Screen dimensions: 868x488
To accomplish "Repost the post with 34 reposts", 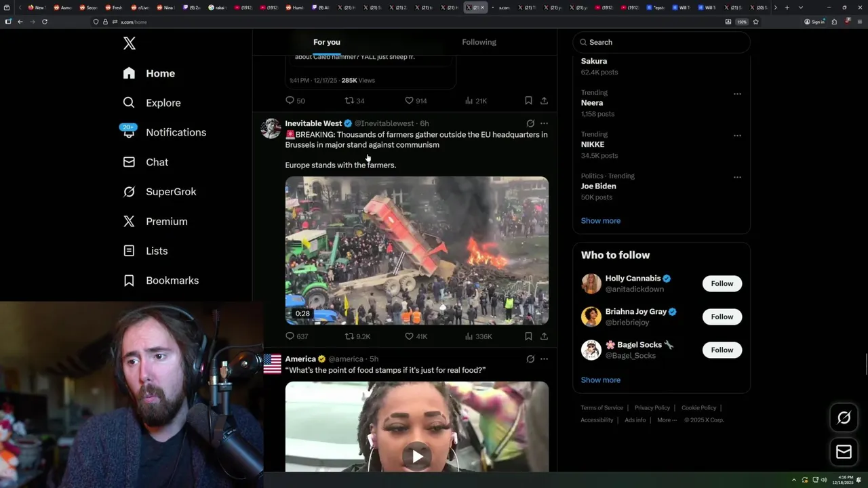I will coord(355,100).
